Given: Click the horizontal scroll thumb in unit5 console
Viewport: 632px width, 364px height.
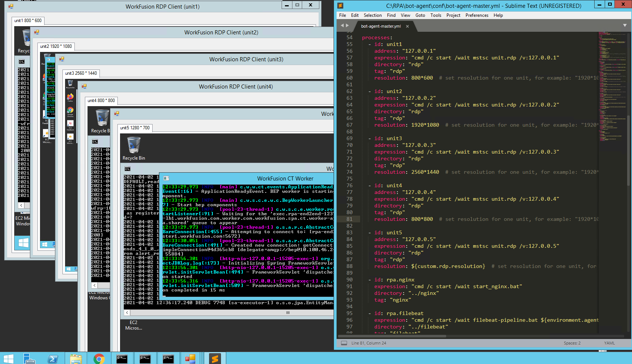Looking at the screenshot, I should [288, 312].
